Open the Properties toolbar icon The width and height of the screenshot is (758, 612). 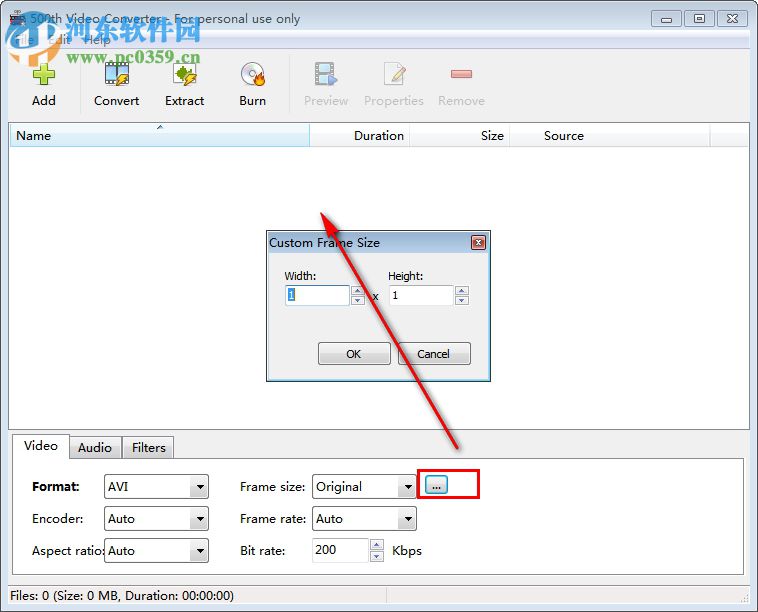point(394,85)
